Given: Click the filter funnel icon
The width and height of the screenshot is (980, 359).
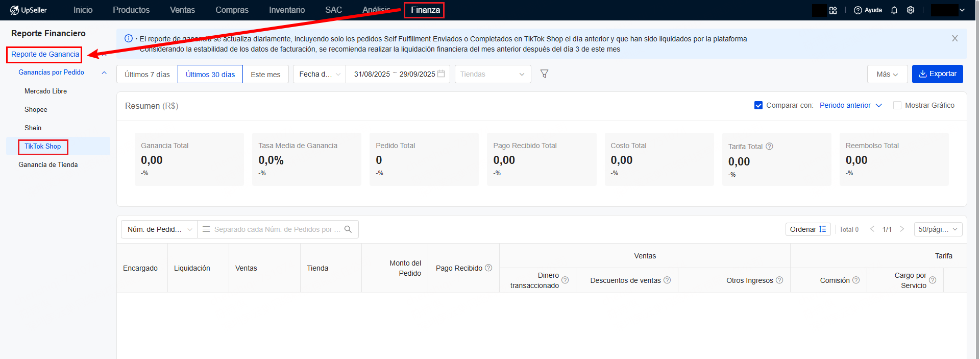Looking at the screenshot, I should point(544,74).
